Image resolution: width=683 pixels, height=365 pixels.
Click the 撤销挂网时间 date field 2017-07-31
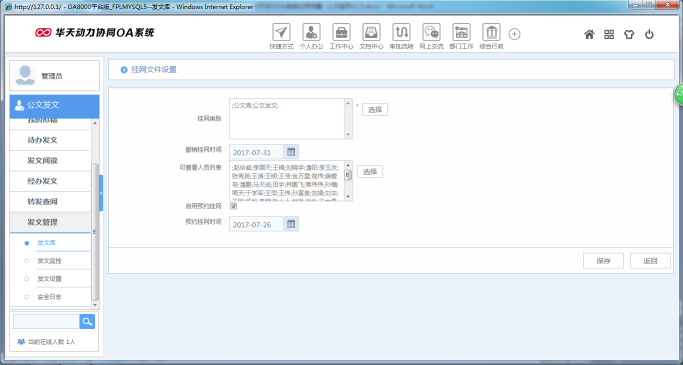257,152
